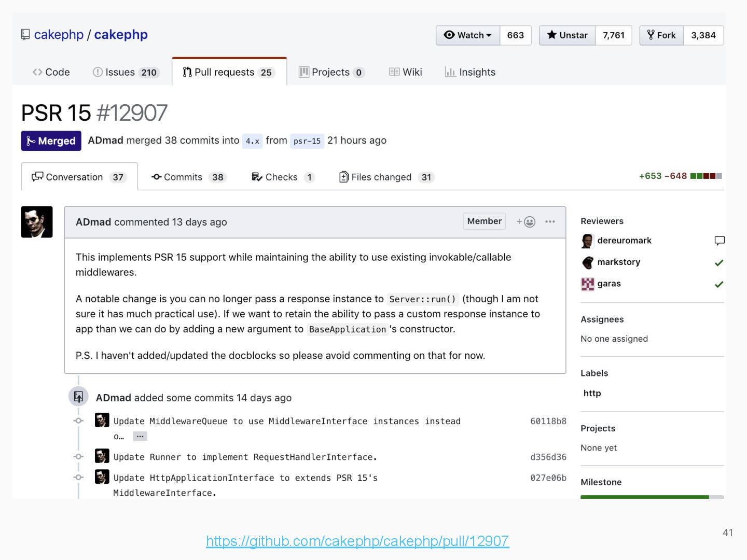
Task: Click garas's reviewer avatar icon
Action: tap(588, 284)
